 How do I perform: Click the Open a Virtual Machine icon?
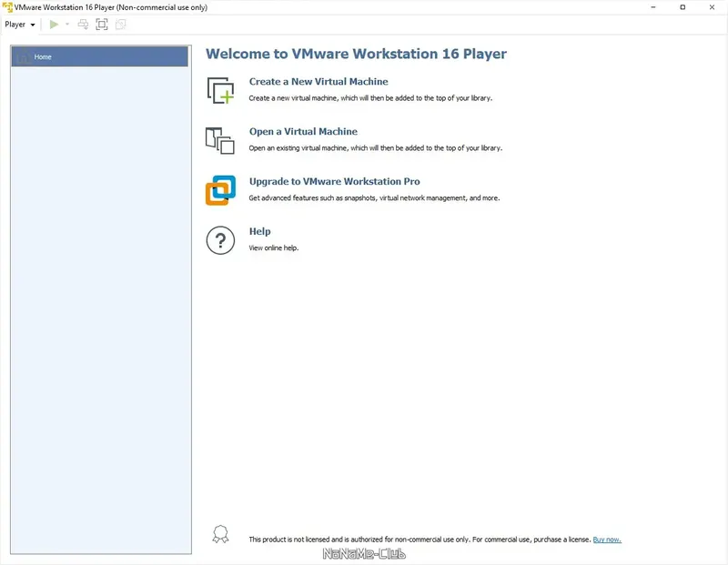tap(220, 140)
